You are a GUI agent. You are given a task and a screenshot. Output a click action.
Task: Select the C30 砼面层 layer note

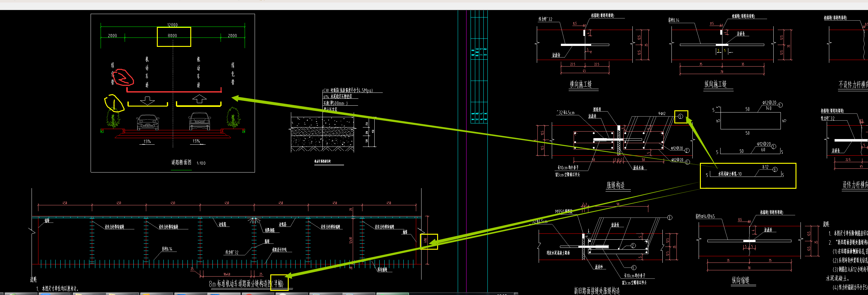point(348,90)
